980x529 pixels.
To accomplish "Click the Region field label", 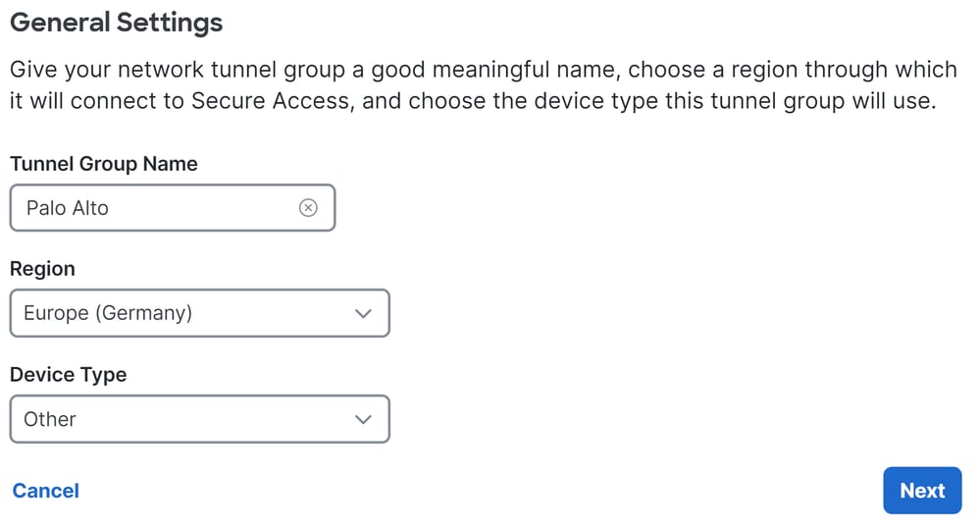I will [x=42, y=269].
